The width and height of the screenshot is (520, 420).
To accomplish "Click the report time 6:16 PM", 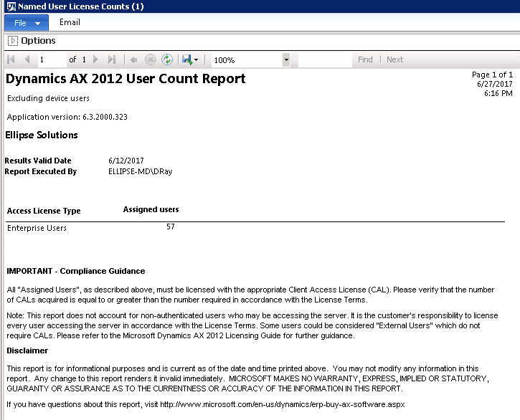I will point(498,93).
